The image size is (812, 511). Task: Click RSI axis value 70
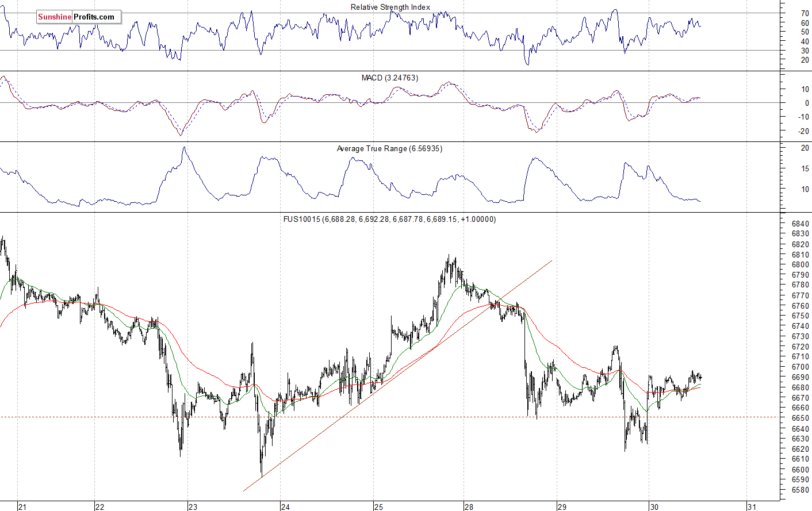point(805,13)
